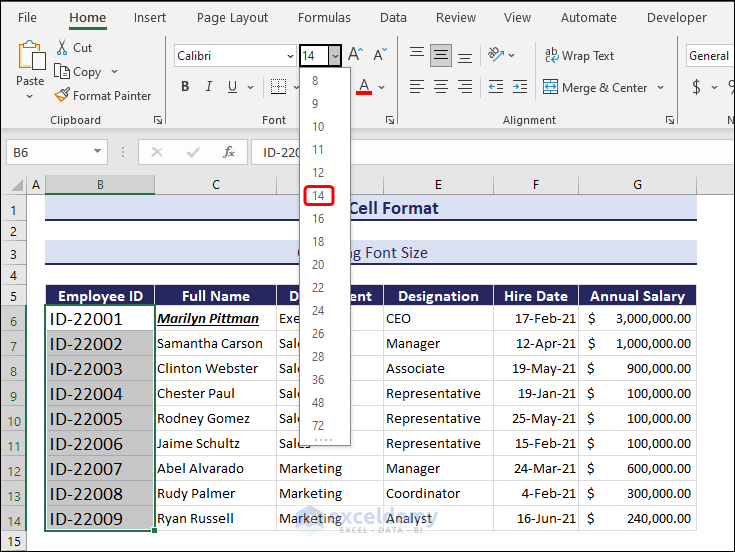Click the Paste icon

point(30,59)
